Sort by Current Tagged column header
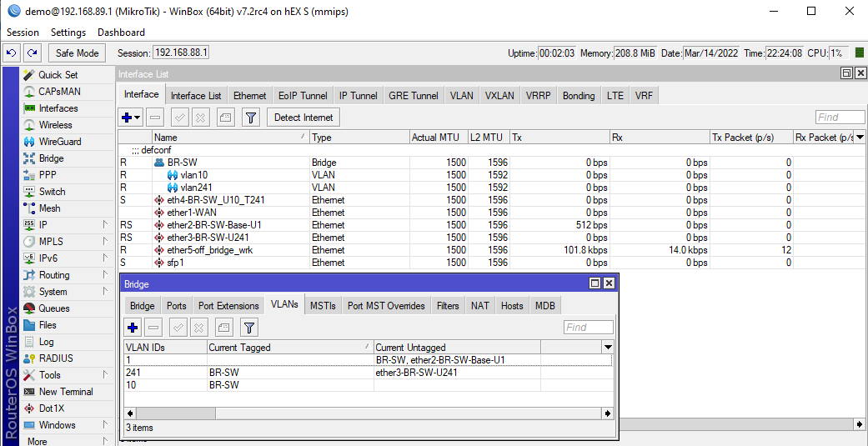Screen dimensions: 868x446 pos(290,347)
